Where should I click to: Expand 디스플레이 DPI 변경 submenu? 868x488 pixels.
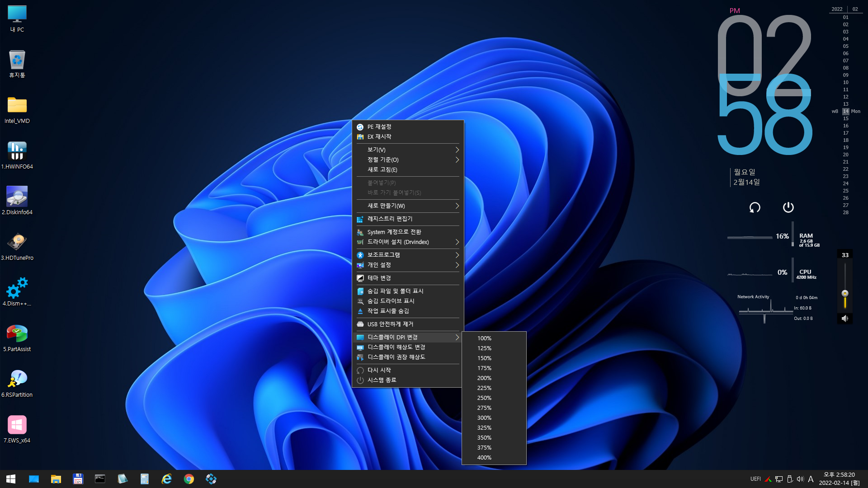click(408, 337)
